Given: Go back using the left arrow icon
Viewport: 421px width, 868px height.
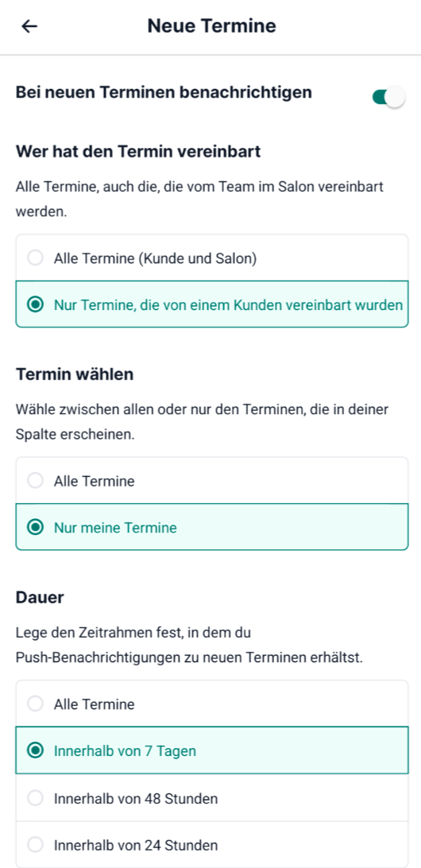Looking at the screenshot, I should (x=29, y=26).
